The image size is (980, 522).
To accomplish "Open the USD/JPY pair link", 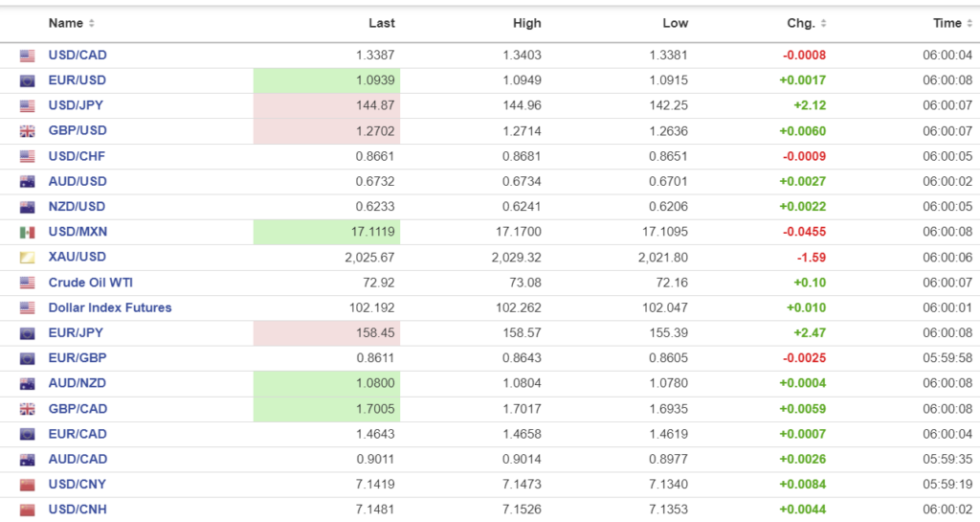I will pyautogui.click(x=78, y=105).
